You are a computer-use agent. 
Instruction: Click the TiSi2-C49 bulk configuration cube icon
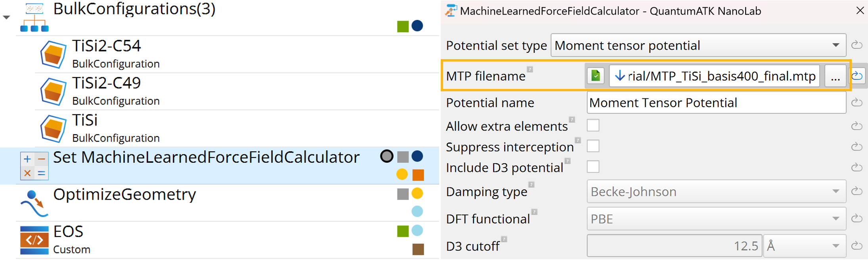coord(53,91)
